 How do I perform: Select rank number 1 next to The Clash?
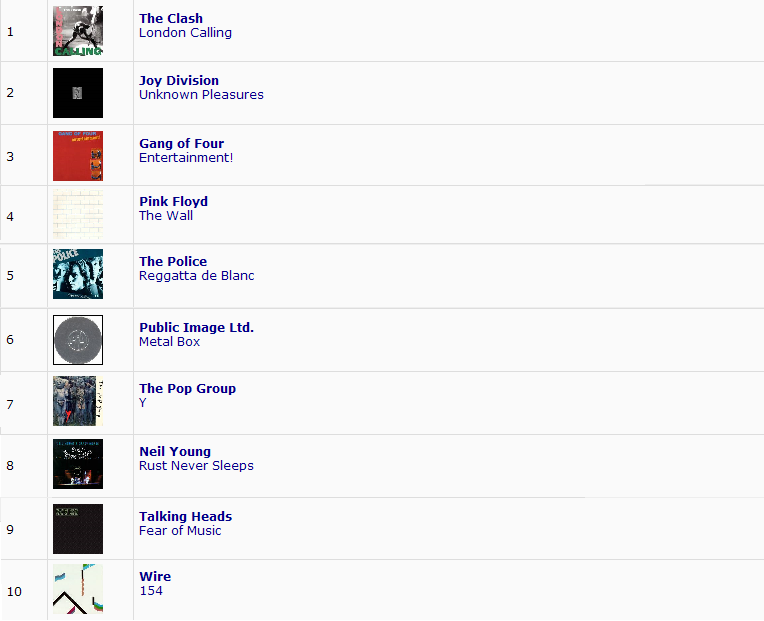pos(10,32)
